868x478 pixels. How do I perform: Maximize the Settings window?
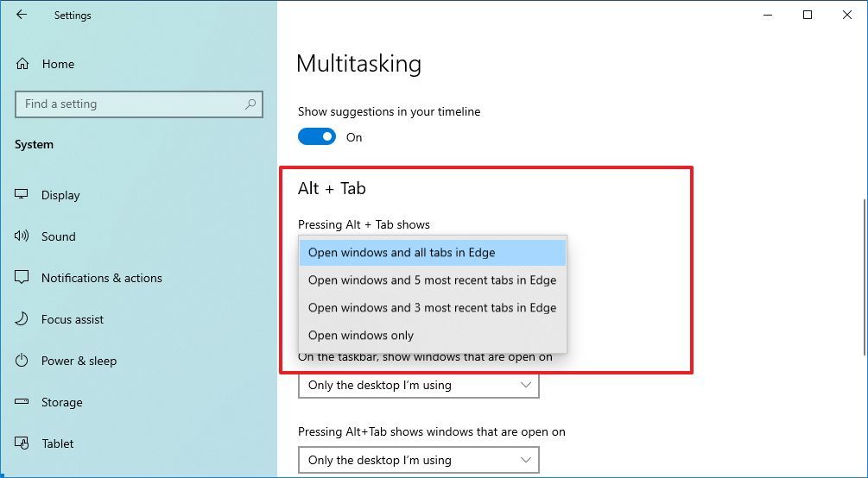point(808,15)
